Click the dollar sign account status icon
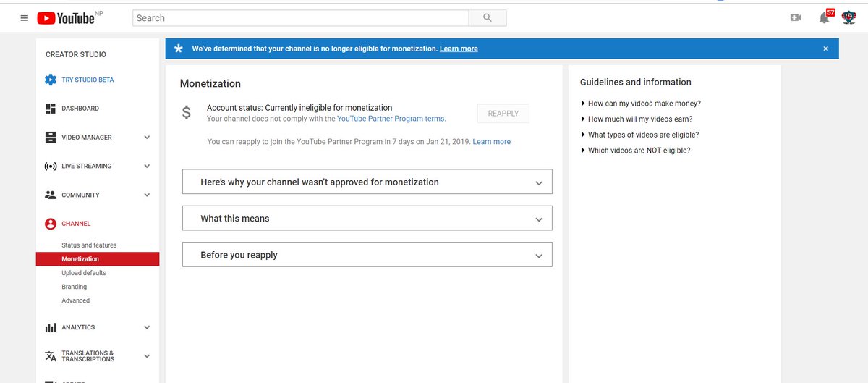Image resolution: width=868 pixels, height=383 pixels. point(187,113)
